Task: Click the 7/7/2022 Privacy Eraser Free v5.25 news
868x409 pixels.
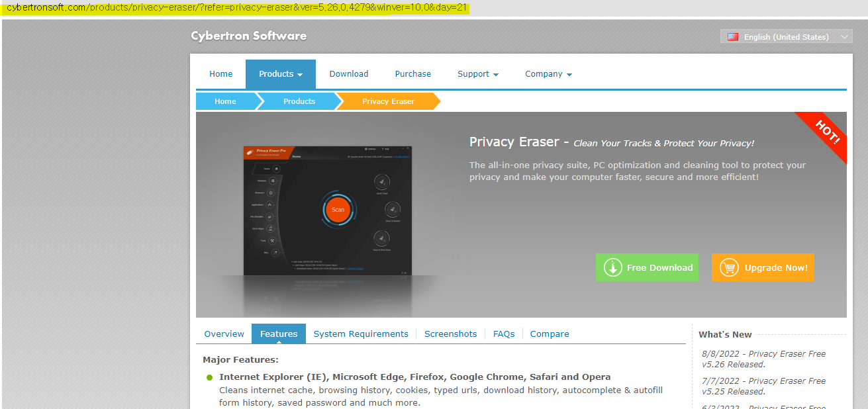Action: click(x=764, y=386)
